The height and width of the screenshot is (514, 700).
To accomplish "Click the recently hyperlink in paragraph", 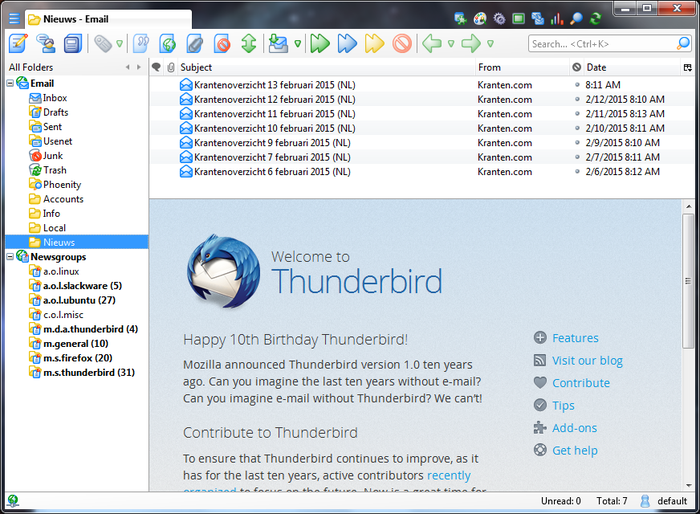I will click(x=449, y=476).
